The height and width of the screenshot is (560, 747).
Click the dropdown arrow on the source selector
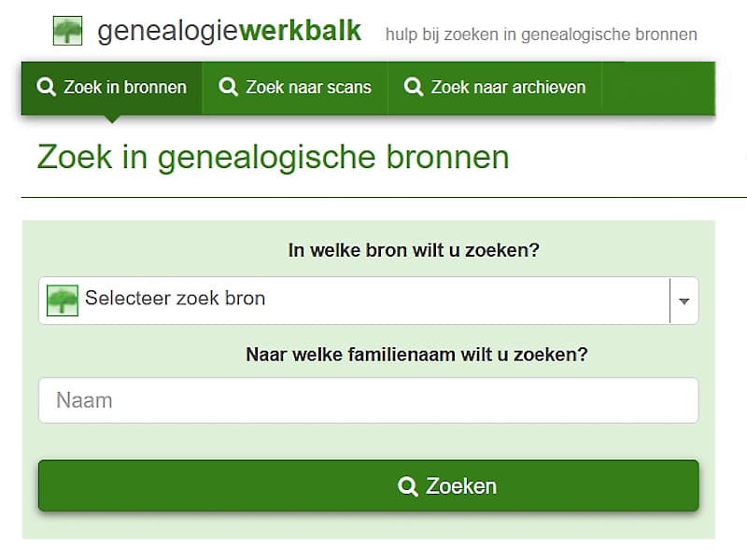point(684,300)
